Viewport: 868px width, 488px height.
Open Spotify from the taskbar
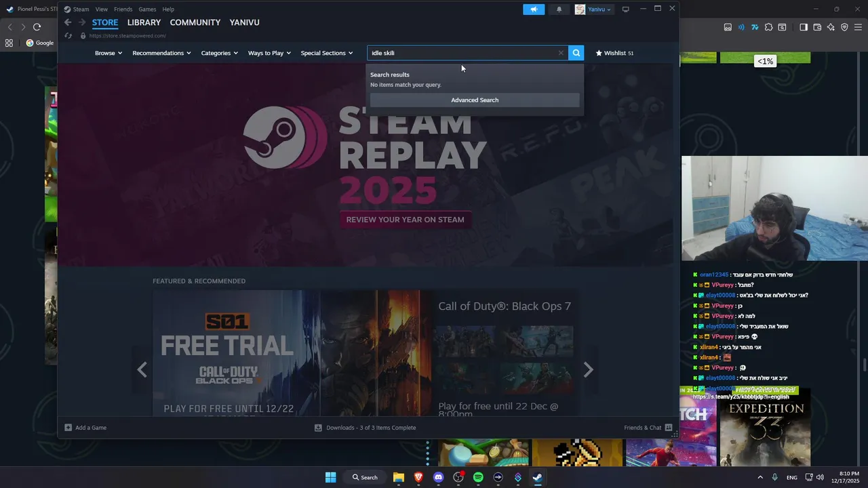pyautogui.click(x=478, y=477)
